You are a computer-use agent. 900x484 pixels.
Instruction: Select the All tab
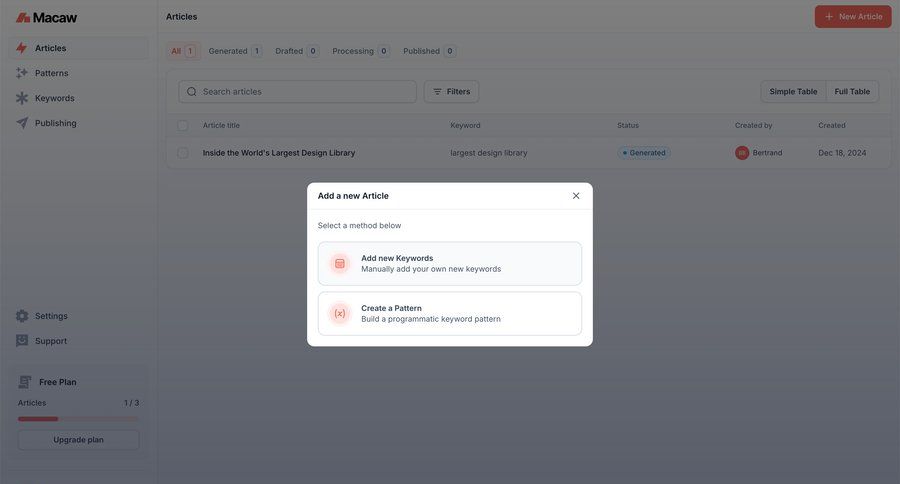(x=183, y=51)
